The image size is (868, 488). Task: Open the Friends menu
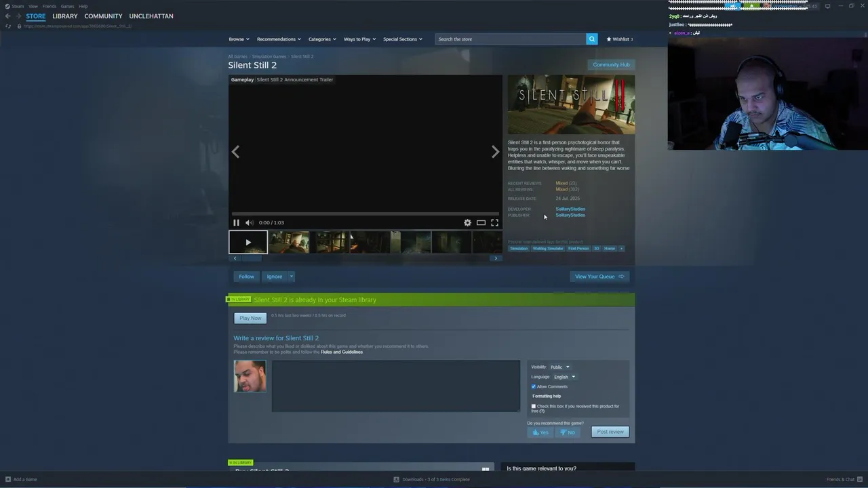[50, 6]
